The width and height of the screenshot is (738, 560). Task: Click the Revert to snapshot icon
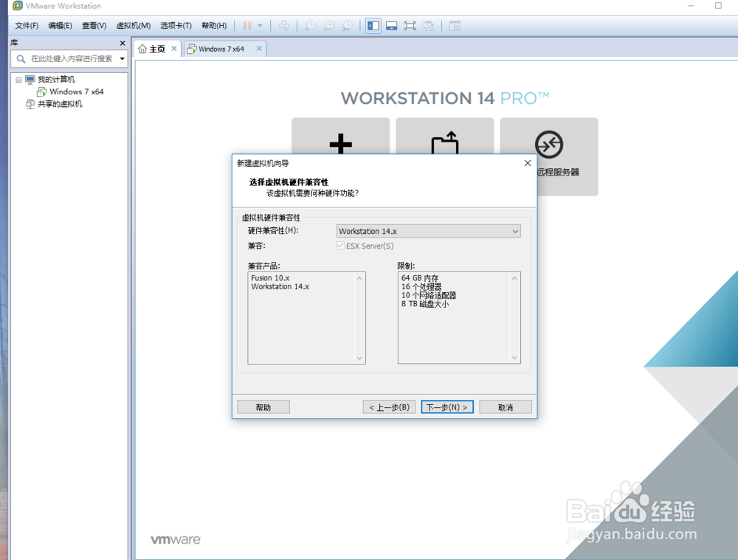tap(328, 26)
